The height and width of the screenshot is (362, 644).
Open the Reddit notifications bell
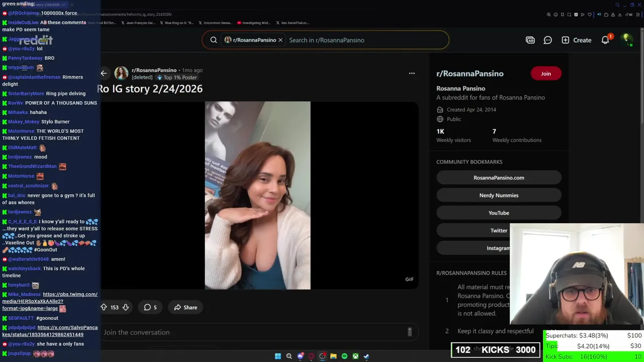coord(605,40)
